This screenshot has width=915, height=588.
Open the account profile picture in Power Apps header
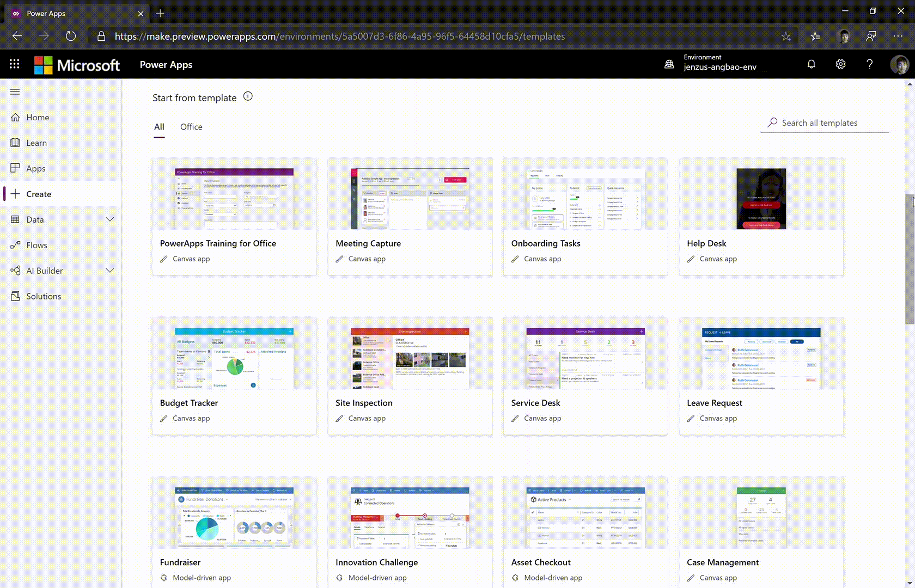(x=899, y=64)
